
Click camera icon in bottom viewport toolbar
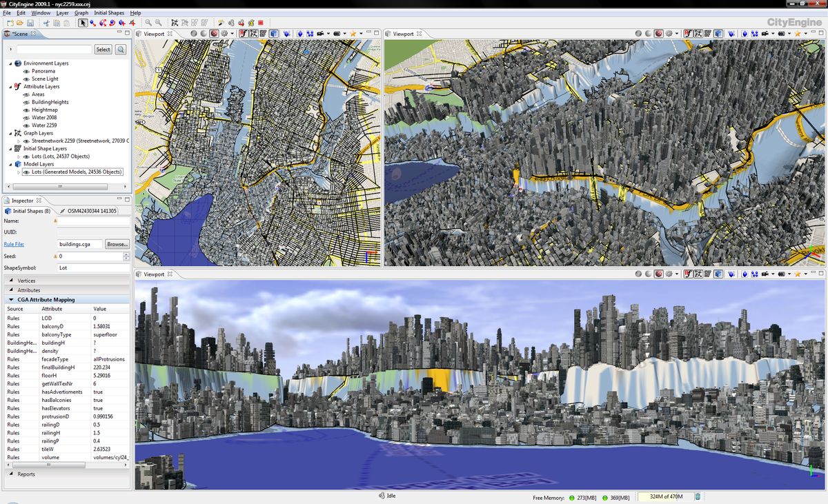[x=765, y=274]
